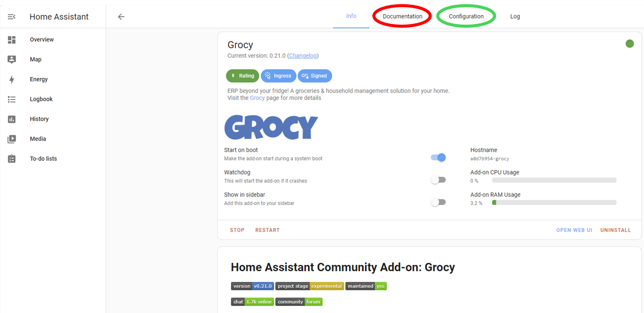This screenshot has height=313, width=644.
Task: Click the Energy lightning bolt icon
Action: tap(12, 79)
